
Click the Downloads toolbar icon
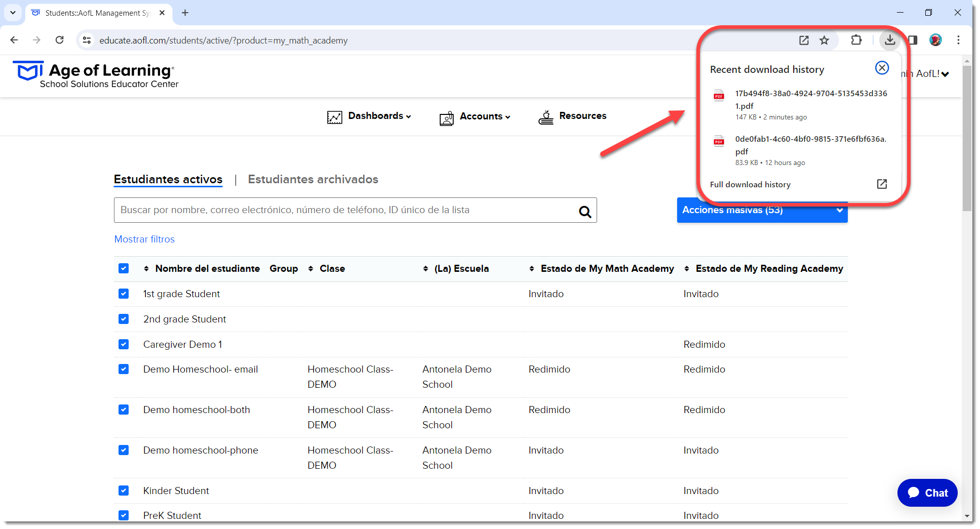(890, 40)
